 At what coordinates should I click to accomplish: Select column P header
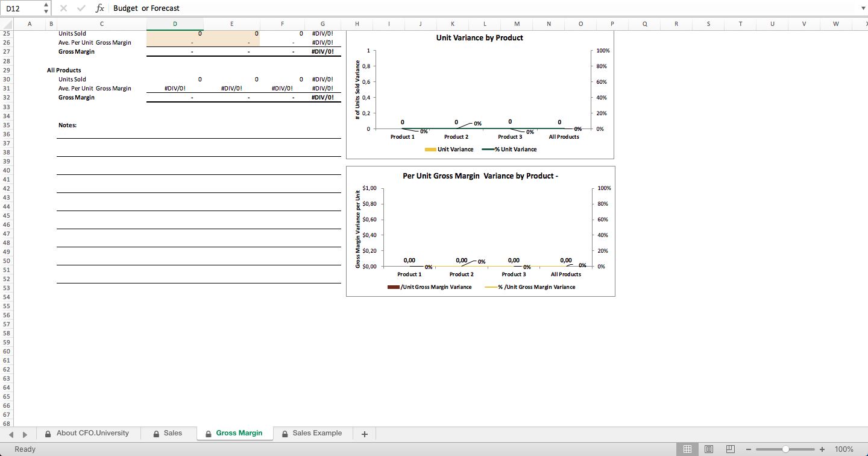pyautogui.click(x=612, y=24)
